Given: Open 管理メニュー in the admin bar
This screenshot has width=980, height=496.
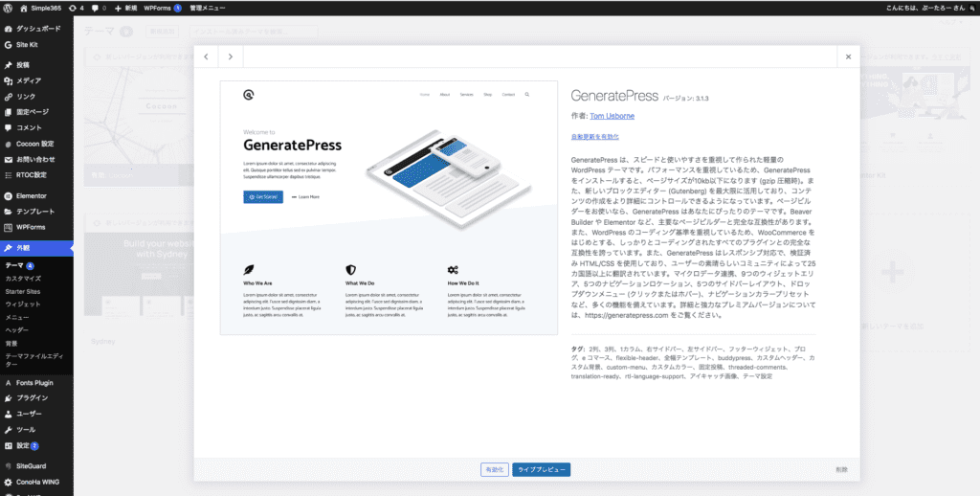Looking at the screenshot, I should [x=208, y=8].
